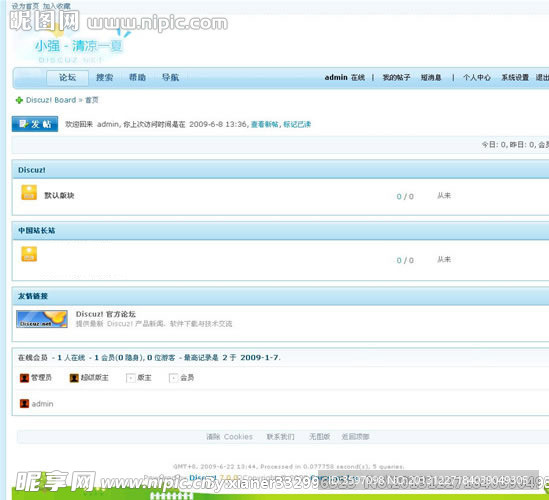Open 我的帖子 in the user bar
Screen dimensions: 549x500
[x=396, y=77]
